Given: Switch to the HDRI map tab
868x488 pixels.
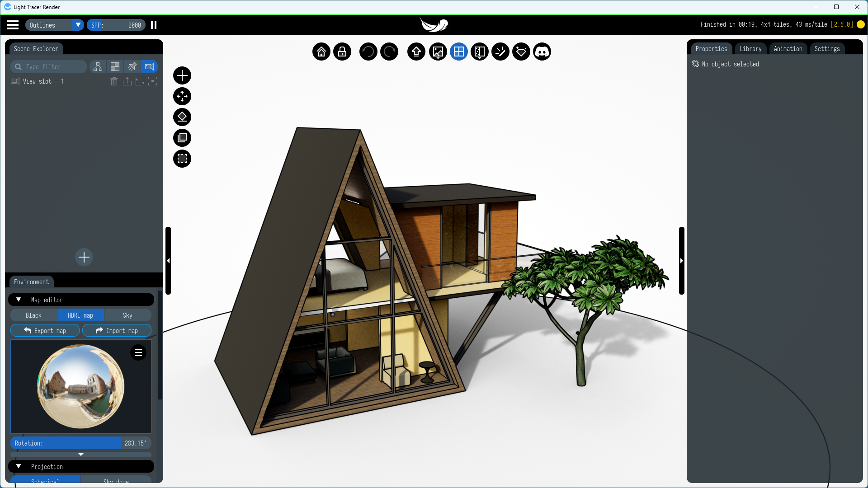Looking at the screenshot, I should (x=80, y=314).
